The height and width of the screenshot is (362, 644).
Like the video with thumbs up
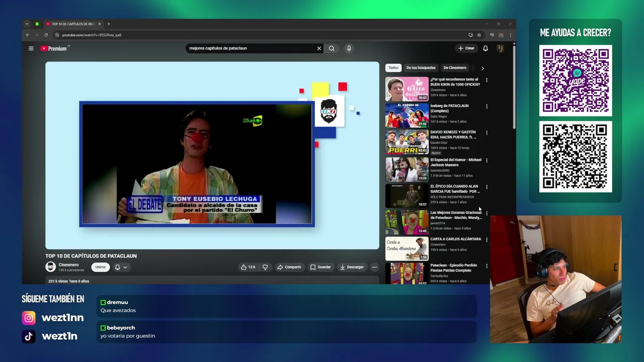(x=249, y=267)
